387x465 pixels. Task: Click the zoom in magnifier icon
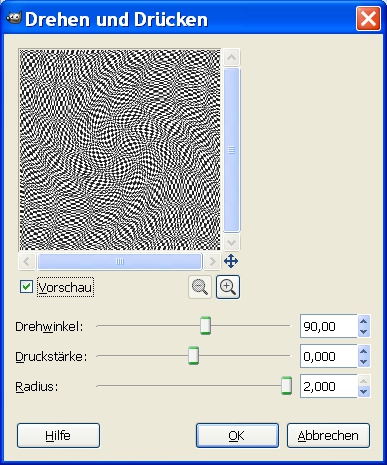(228, 287)
